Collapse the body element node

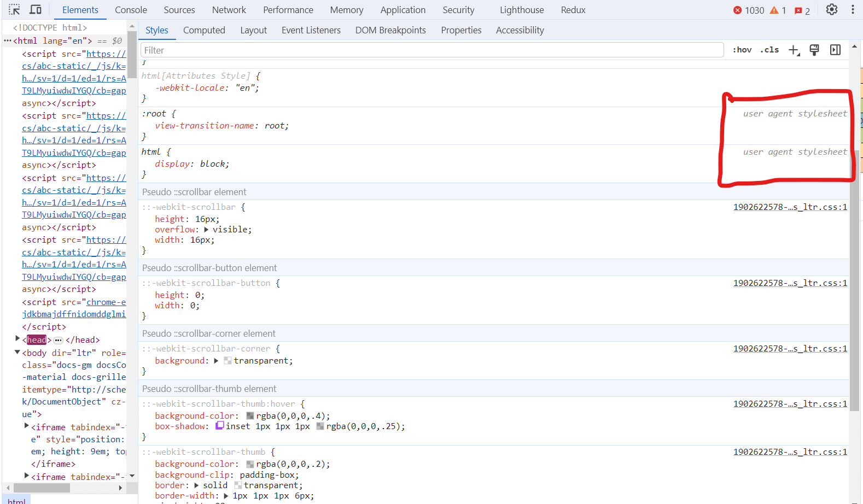18,353
